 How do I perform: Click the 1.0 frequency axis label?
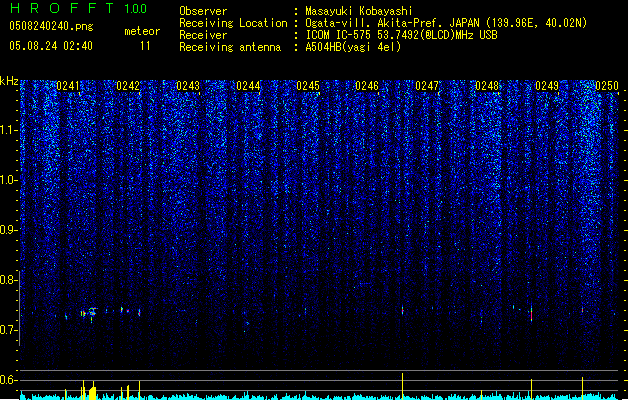(x=9, y=180)
